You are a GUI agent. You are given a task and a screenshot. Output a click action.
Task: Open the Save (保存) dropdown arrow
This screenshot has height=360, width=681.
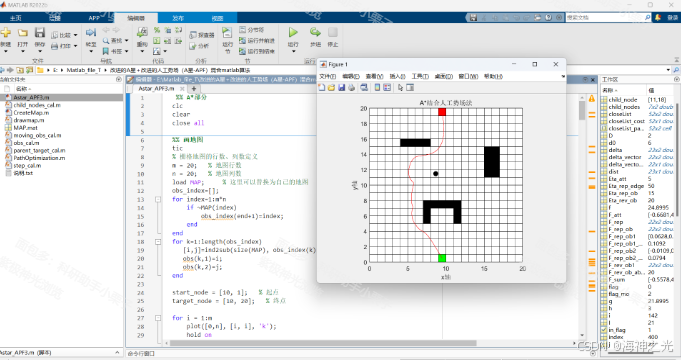[40, 51]
